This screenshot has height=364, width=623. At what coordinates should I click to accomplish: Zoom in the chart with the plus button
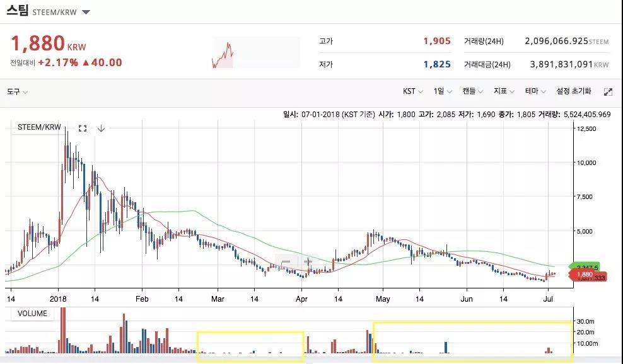pyautogui.click(x=308, y=262)
